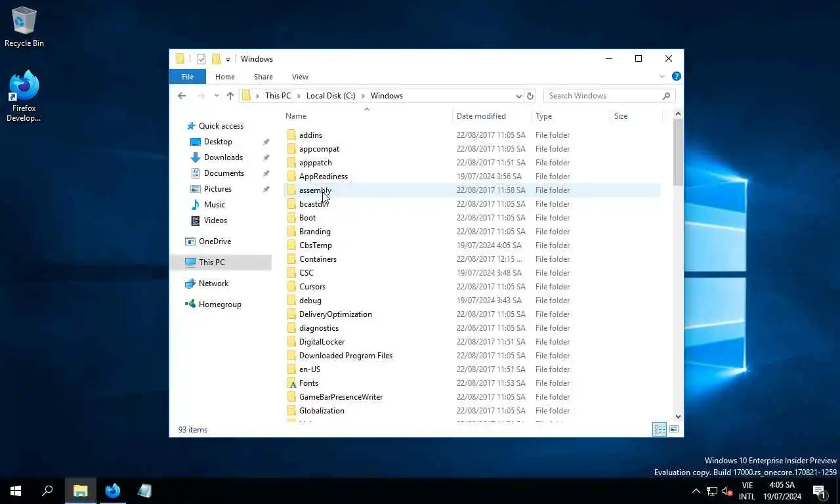This screenshot has height=504, width=840.
Task: Click the file list vertical scrollbar thumb
Action: coord(679,152)
